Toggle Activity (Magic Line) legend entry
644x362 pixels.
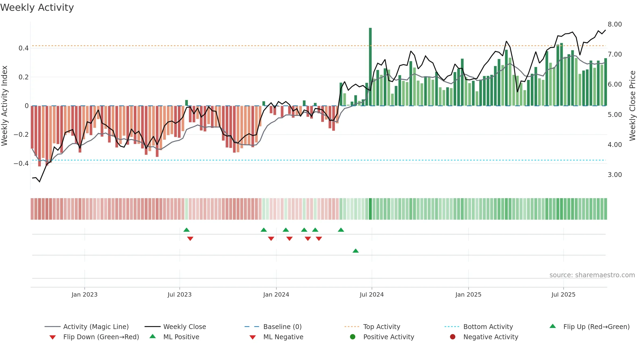click(87, 327)
